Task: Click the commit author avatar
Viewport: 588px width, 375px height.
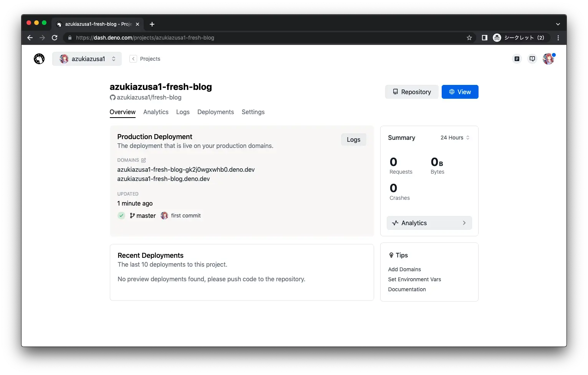Action: tap(164, 216)
